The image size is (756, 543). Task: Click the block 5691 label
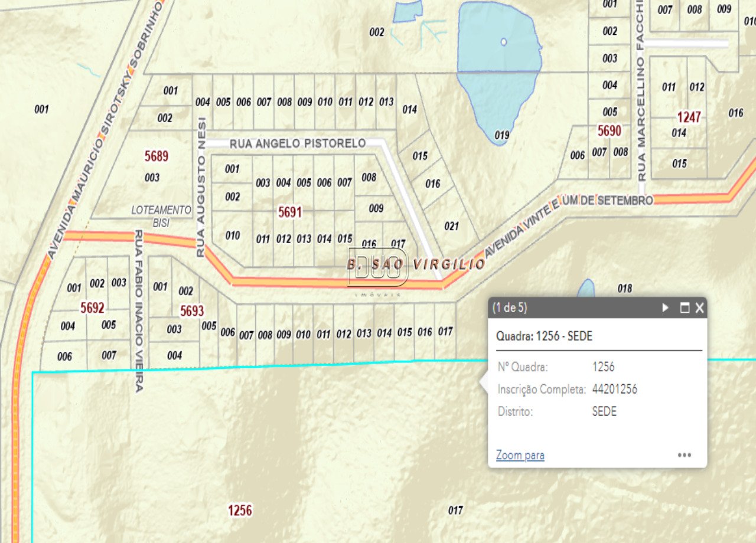pyautogui.click(x=290, y=212)
